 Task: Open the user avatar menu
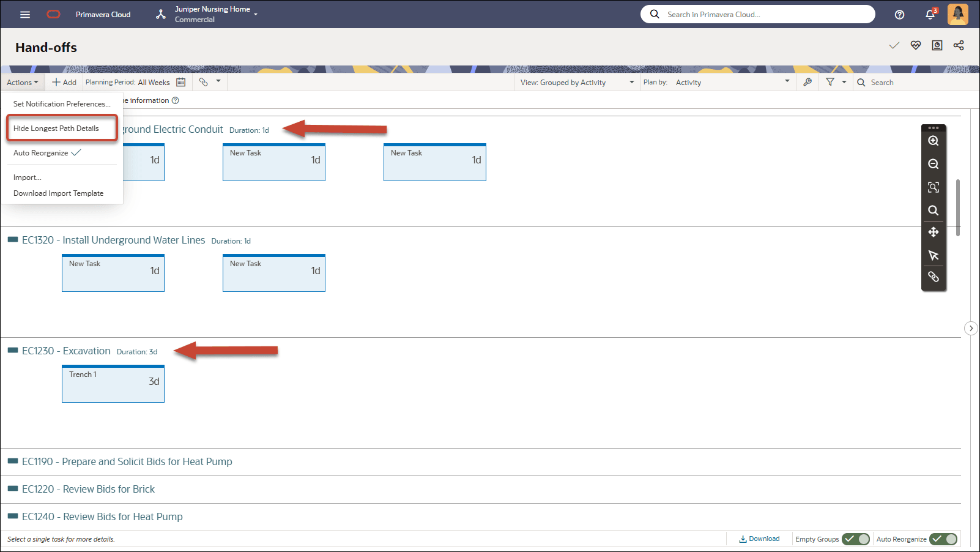[x=958, y=14]
